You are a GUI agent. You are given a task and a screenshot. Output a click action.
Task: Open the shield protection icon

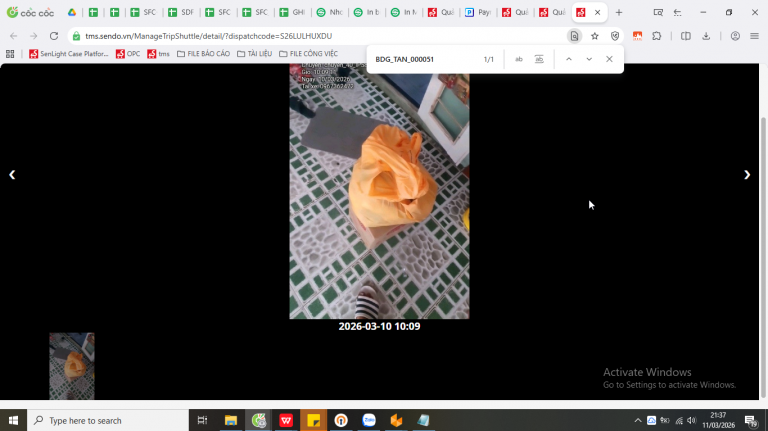click(x=615, y=36)
